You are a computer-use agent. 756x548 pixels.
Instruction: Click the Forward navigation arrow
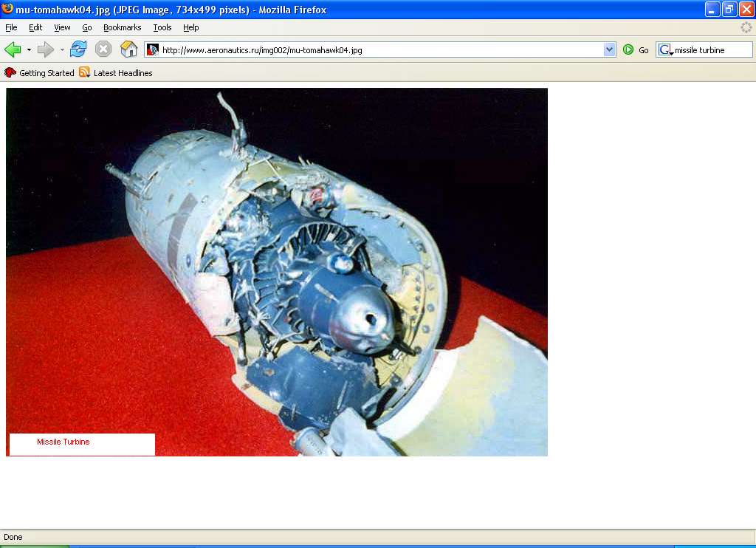(x=44, y=49)
